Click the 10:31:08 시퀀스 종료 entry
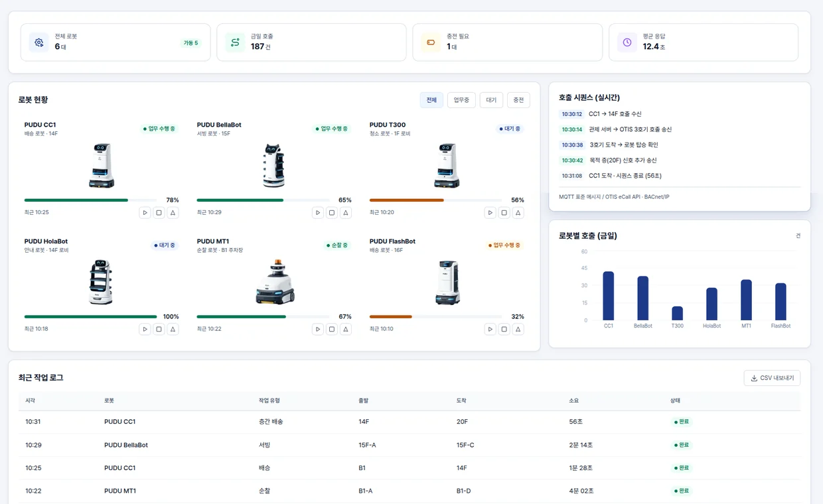 click(x=680, y=176)
